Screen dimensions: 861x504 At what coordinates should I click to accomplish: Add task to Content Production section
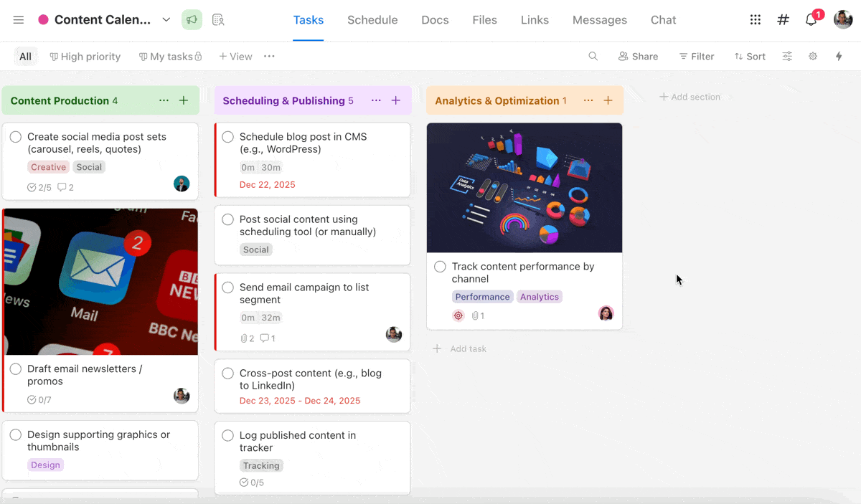pos(184,101)
